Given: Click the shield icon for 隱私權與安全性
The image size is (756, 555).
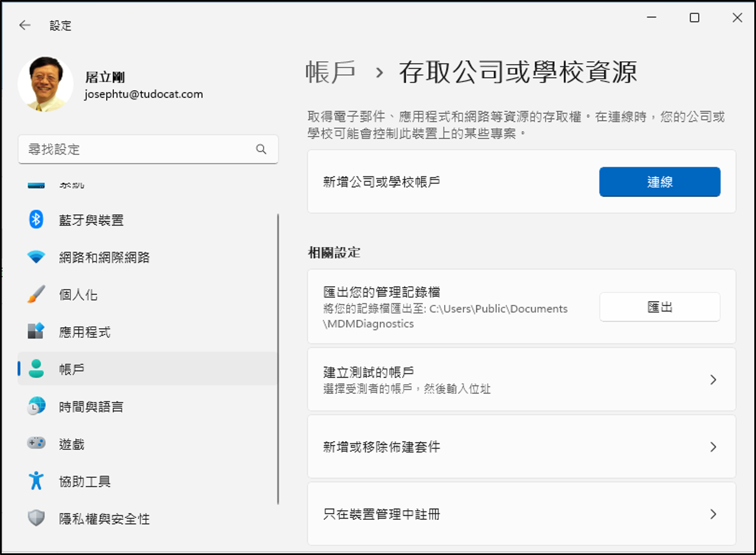Looking at the screenshot, I should [36, 518].
